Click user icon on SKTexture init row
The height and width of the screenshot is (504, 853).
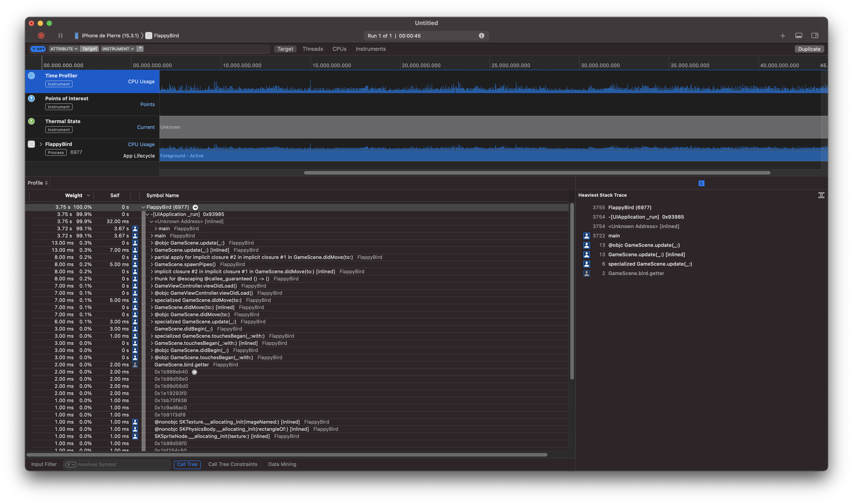[x=135, y=422]
